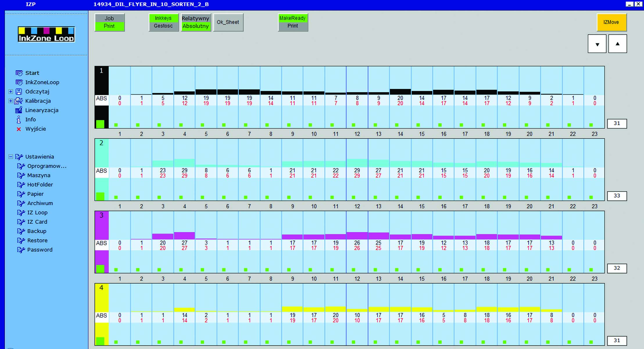This screenshot has height=349, width=644.
Task: Click the Linearyzacja chart icon
Action: [x=19, y=110]
